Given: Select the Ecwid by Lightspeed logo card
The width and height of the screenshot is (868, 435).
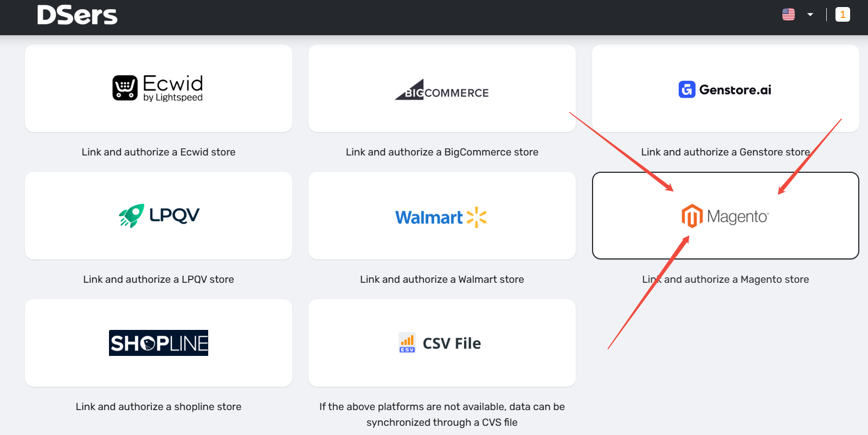Looking at the screenshot, I should click(158, 88).
